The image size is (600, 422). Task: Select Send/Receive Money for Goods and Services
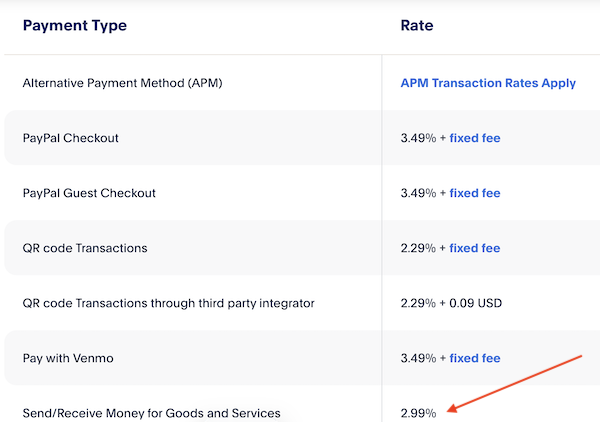pyautogui.click(x=152, y=413)
